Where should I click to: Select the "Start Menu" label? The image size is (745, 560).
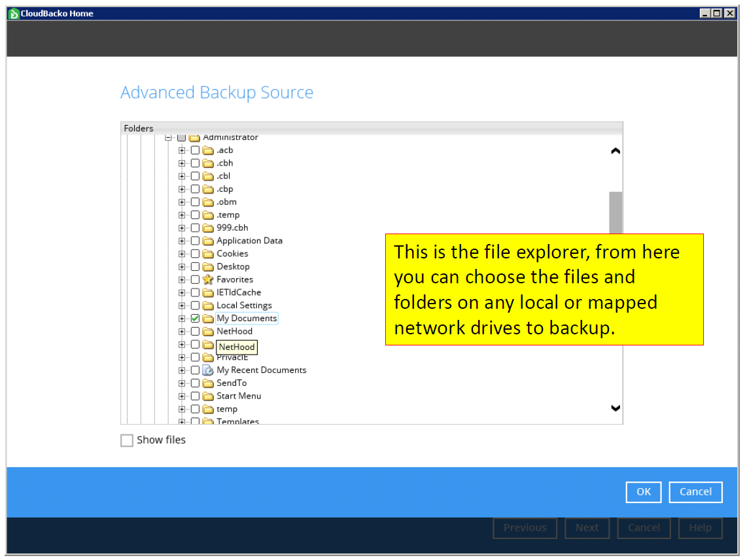(x=239, y=396)
